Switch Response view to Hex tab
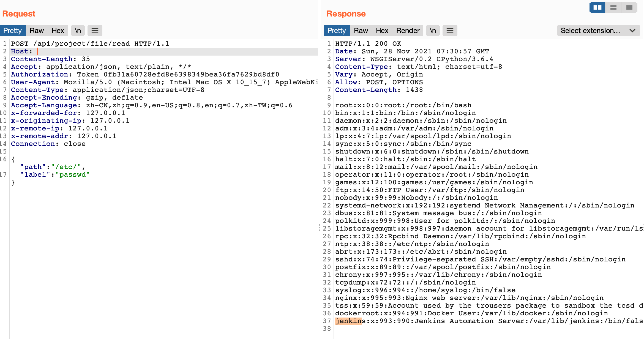The height and width of the screenshot is (339, 644). pyautogui.click(x=382, y=31)
